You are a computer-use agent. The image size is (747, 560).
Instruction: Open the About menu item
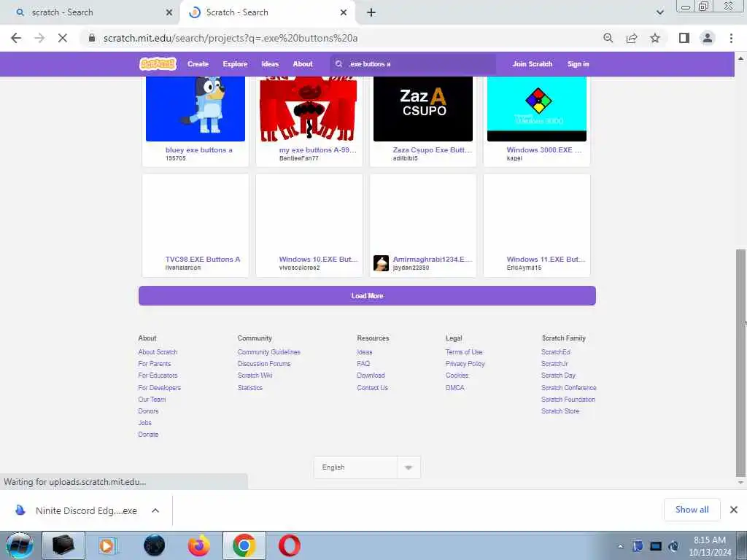303,64
